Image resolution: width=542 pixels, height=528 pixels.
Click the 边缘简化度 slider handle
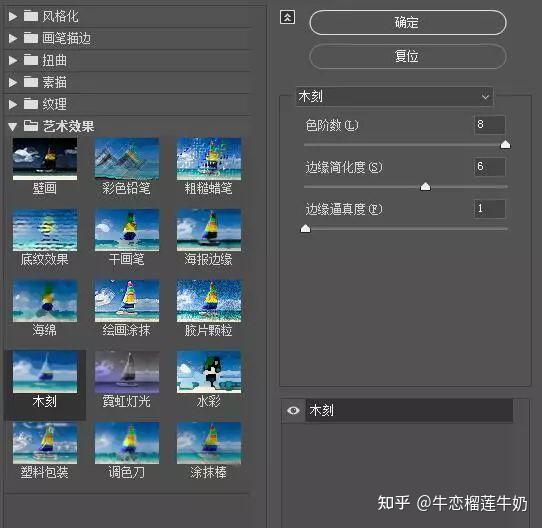click(426, 187)
